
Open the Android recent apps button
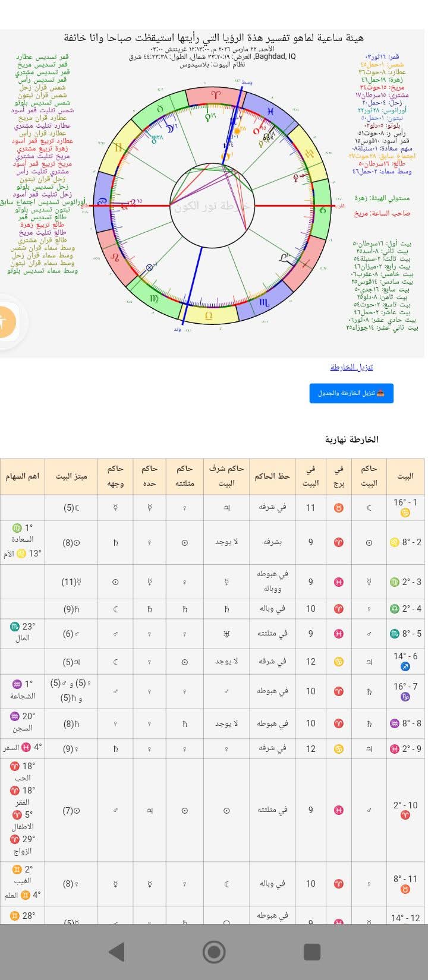pos(312,951)
